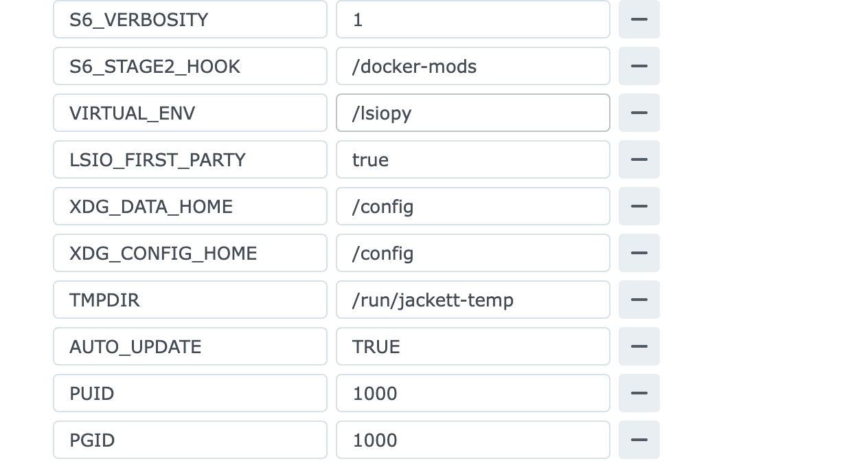Edit the /docker-mods value field
This screenshot has height=470, width=868.
[472, 66]
